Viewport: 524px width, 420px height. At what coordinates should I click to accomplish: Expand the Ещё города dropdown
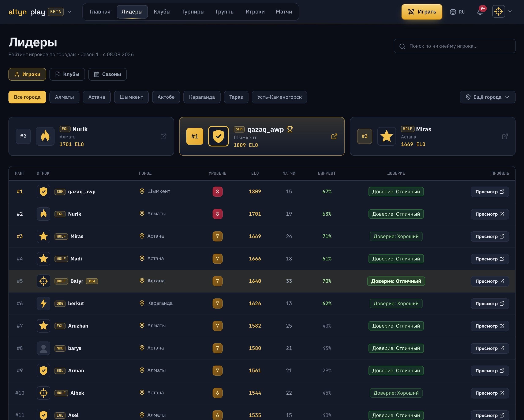click(487, 97)
